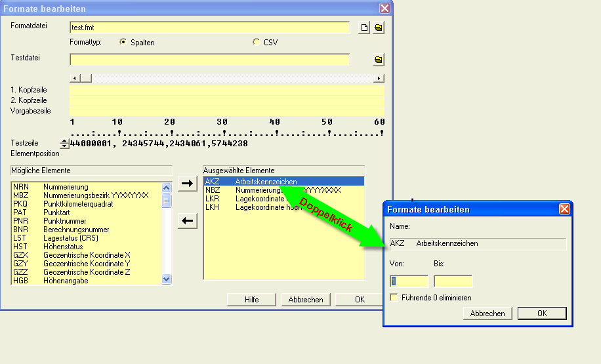Select the CSV format type radio button

pos(257,42)
